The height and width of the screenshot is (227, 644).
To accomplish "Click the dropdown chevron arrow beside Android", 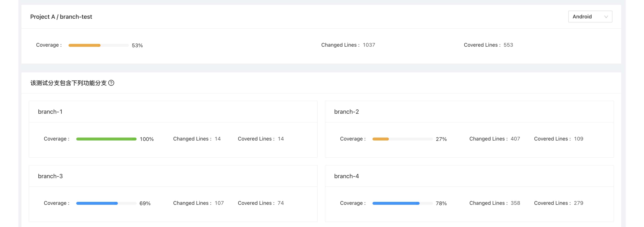I will 606,17.
